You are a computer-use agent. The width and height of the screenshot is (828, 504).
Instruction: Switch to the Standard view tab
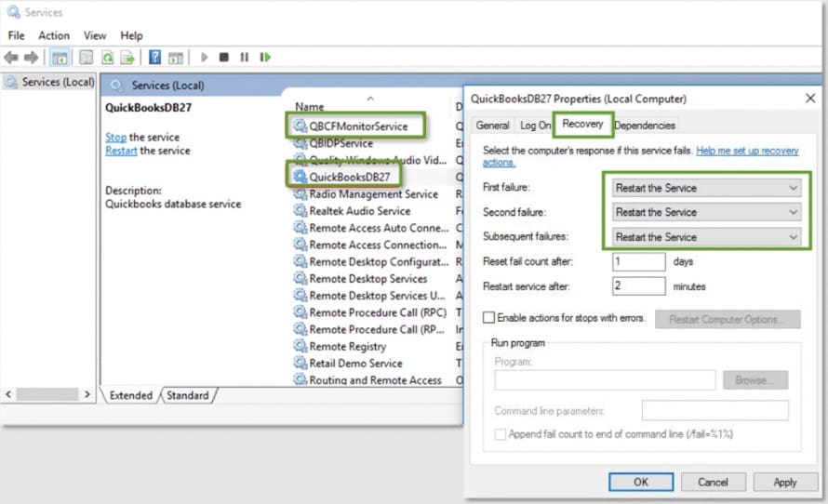click(x=187, y=395)
